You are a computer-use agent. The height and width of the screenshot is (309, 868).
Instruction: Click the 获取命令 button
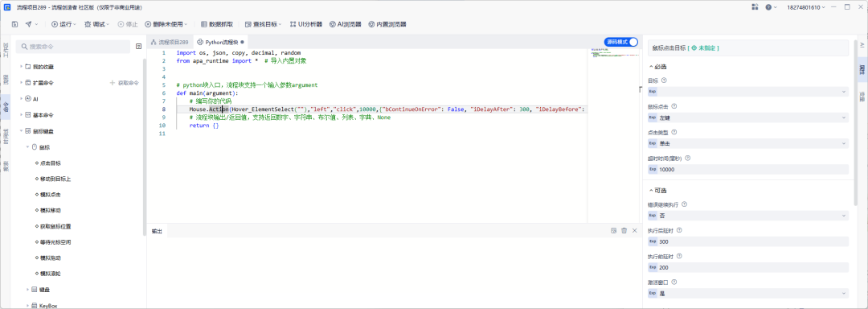click(125, 83)
